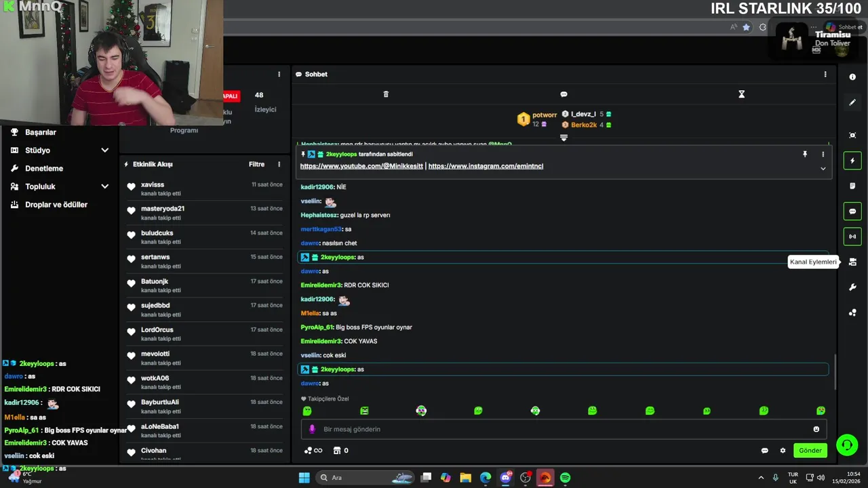Open Microsoft Edge from the taskbar
The image size is (868, 488).
[486, 478]
